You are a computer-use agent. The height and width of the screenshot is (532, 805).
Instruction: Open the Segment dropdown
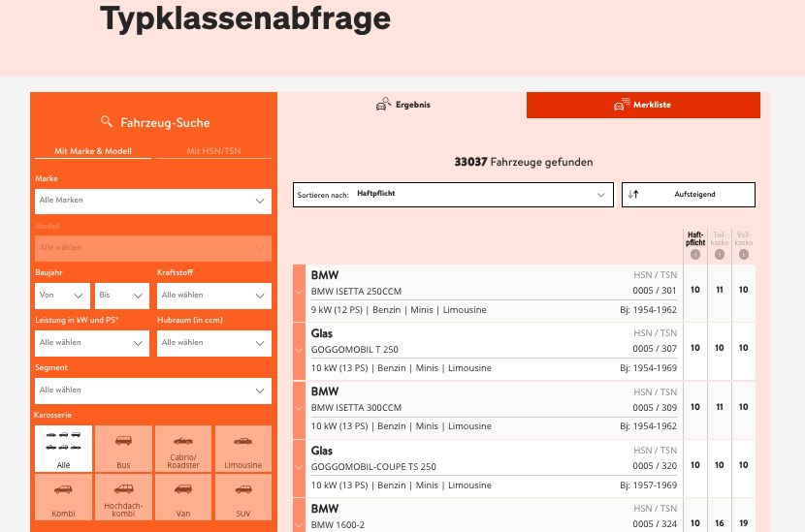[153, 391]
